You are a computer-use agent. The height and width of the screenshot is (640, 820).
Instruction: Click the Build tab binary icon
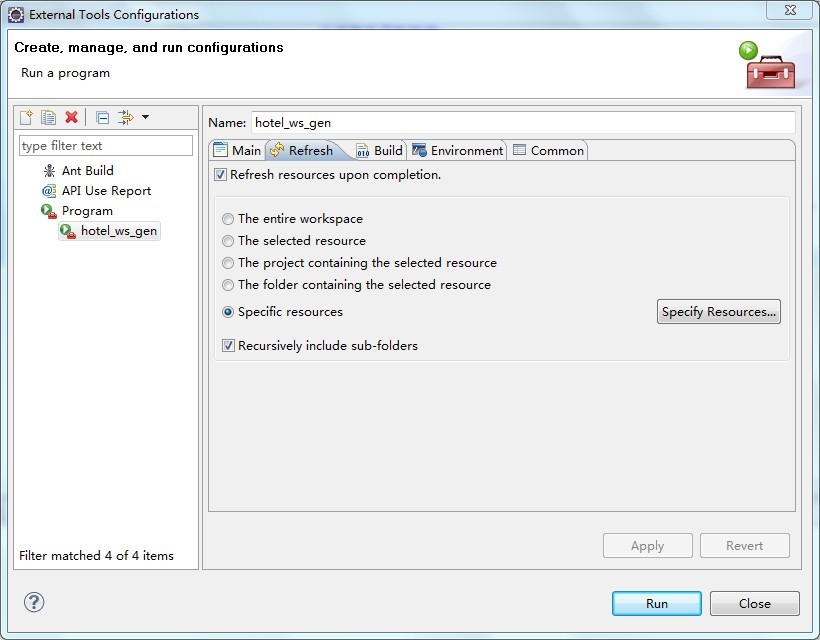[x=363, y=151]
